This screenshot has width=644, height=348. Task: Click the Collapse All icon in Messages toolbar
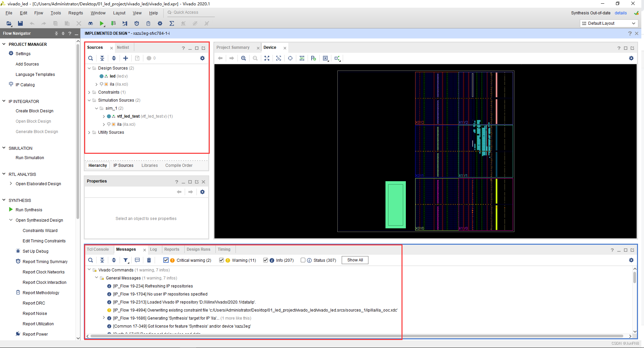[102, 260]
